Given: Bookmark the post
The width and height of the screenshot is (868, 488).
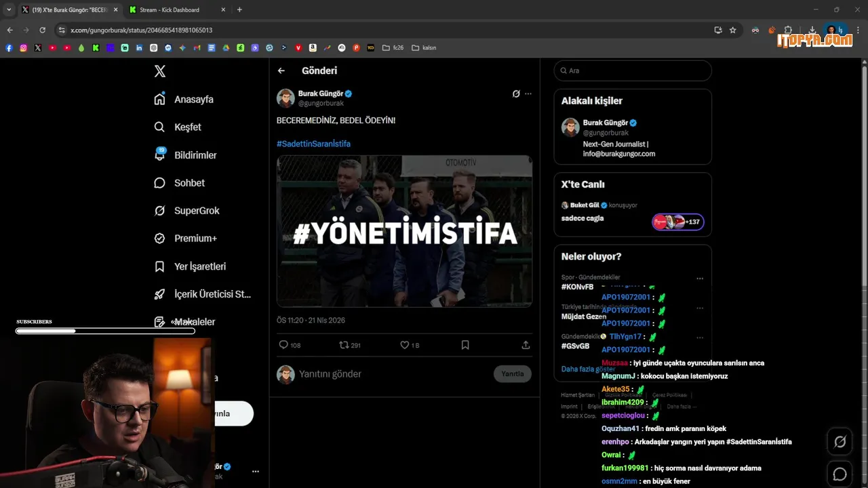Looking at the screenshot, I should (x=465, y=345).
